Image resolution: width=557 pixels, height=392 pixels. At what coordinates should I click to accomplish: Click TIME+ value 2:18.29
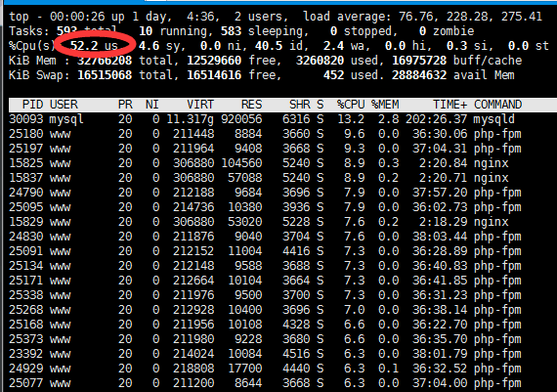click(443, 222)
